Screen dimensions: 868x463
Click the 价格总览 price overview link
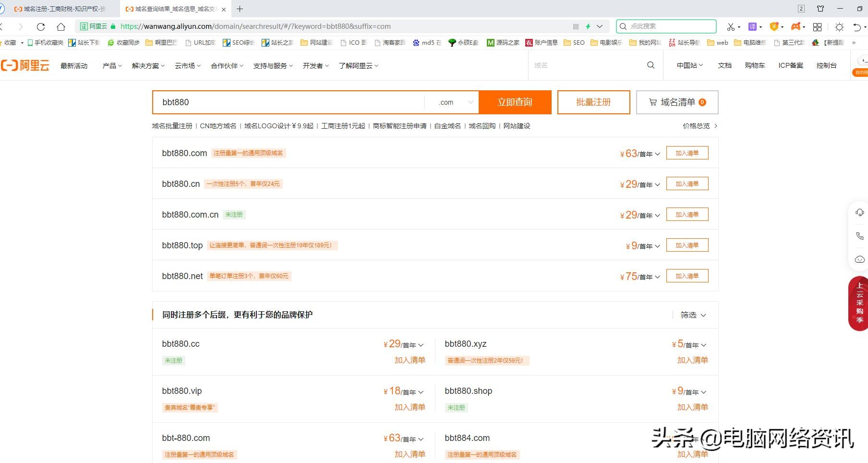tap(696, 125)
